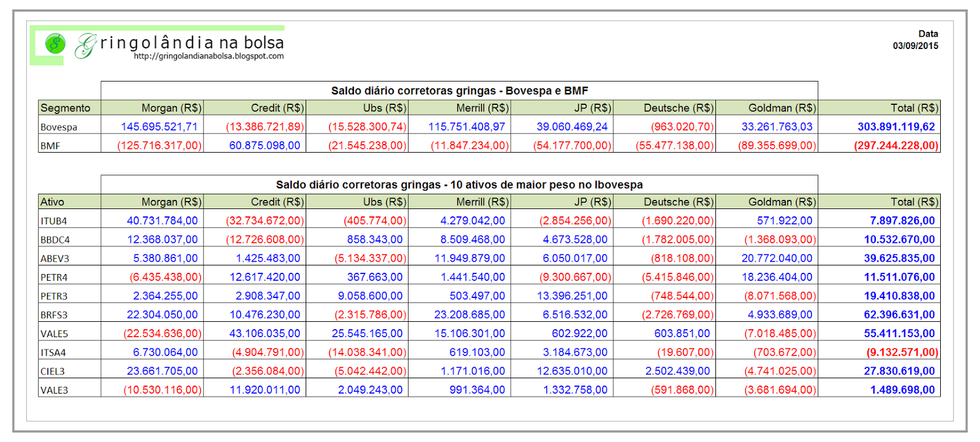980x442 pixels.
Task: Select the PETR3 row label
Action: 54,297
